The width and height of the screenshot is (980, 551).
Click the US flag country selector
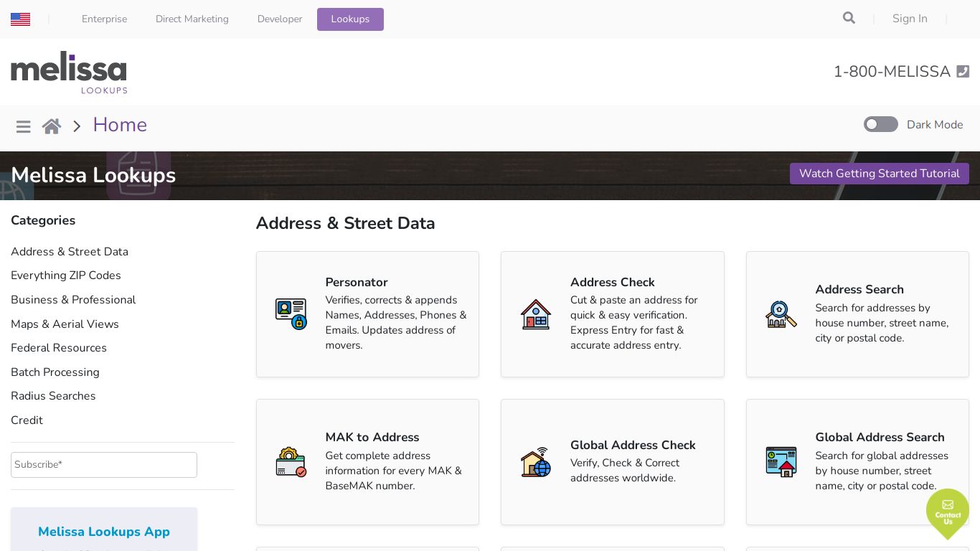[20, 19]
